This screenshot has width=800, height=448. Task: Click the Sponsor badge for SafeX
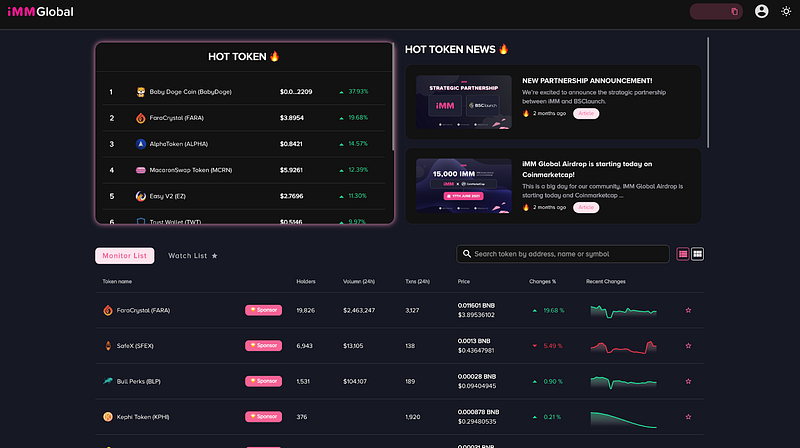pyautogui.click(x=263, y=345)
